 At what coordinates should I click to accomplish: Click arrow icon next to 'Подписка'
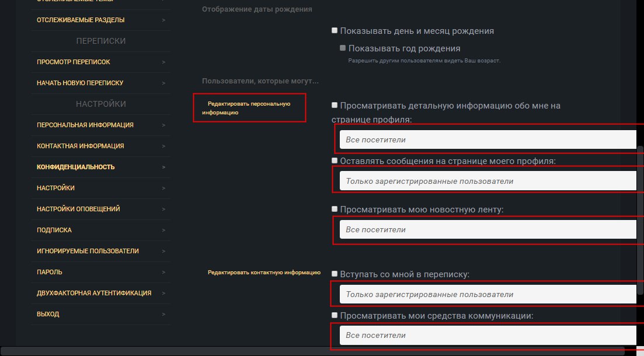pos(163,230)
